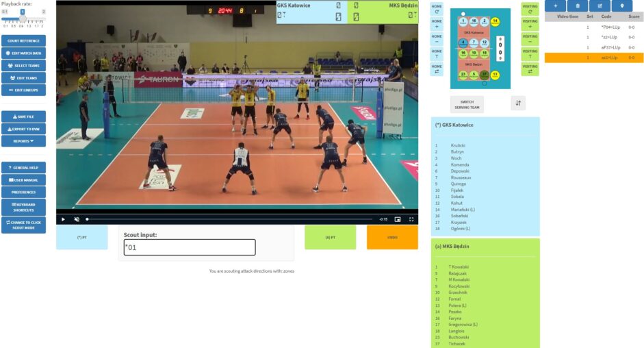This screenshot has width=644, height=348.
Task: Enable picture-in-picture for the video
Action: (397, 219)
